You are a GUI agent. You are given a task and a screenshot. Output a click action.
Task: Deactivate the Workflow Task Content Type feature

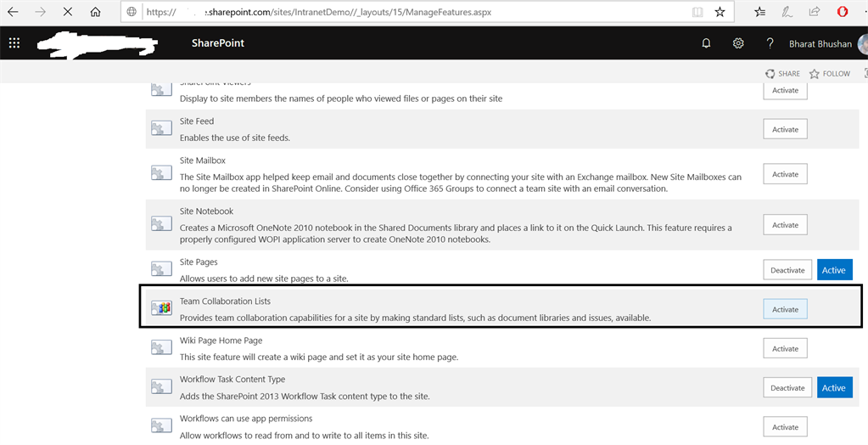[787, 387]
